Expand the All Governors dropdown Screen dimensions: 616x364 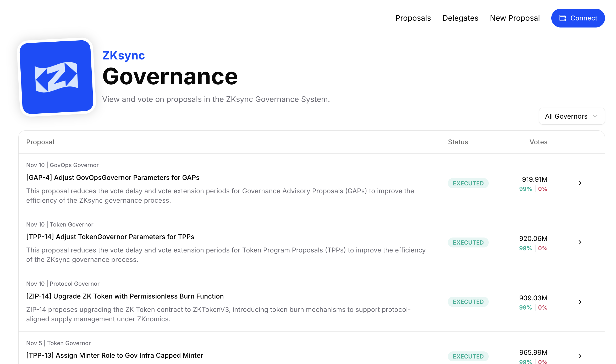click(566, 116)
